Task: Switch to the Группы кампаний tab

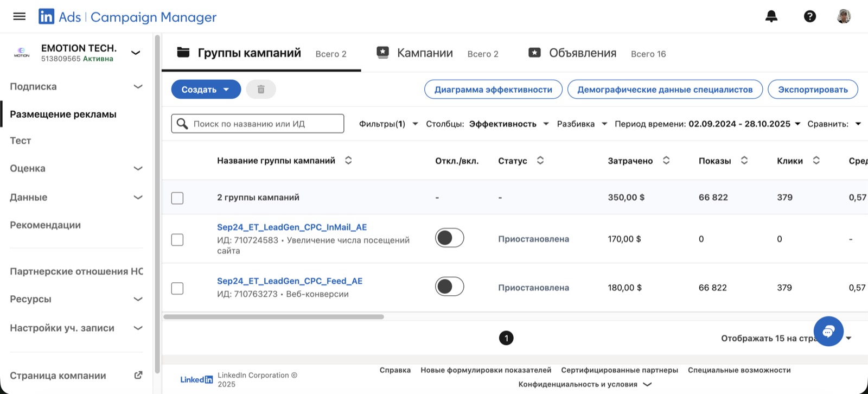Action: [261, 53]
